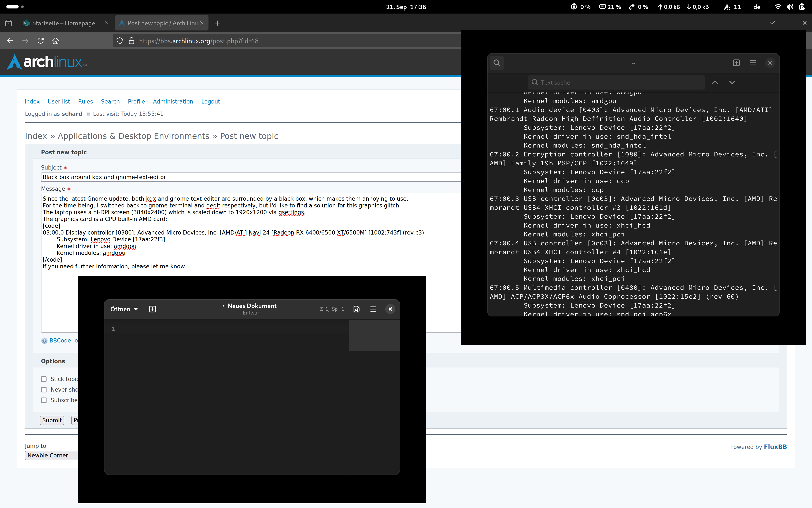Open volume control in top bar
The image size is (812, 508).
click(x=790, y=7)
